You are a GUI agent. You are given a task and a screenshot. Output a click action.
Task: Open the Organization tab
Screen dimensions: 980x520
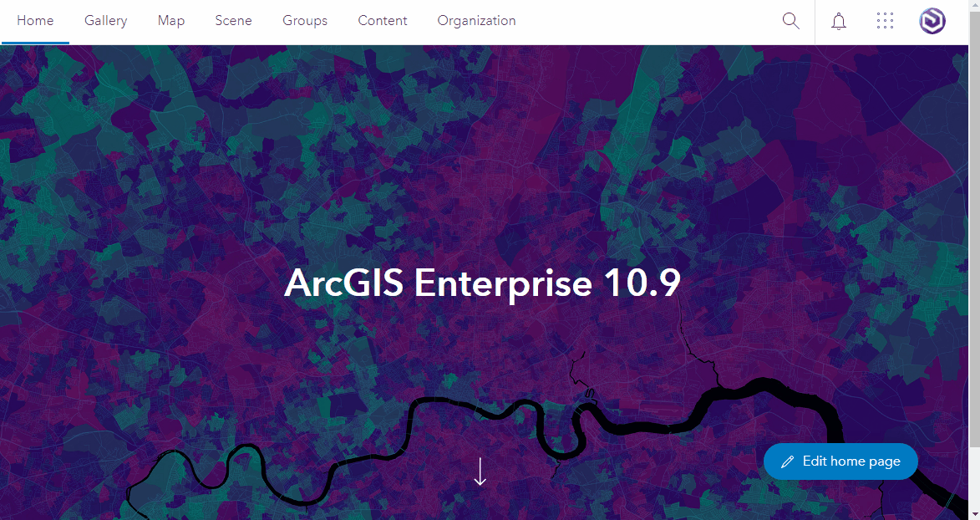click(476, 21)
